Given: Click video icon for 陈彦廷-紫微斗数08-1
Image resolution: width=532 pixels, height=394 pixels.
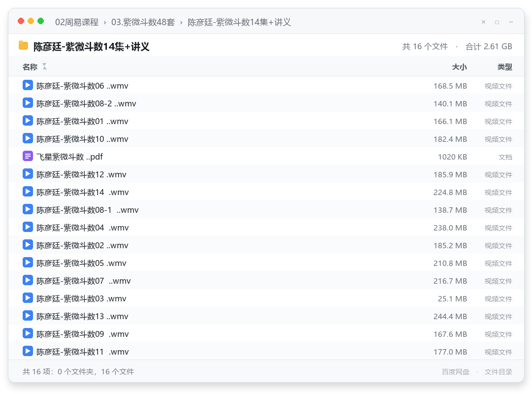Looking at the screenshot, I should click(28, 209).
